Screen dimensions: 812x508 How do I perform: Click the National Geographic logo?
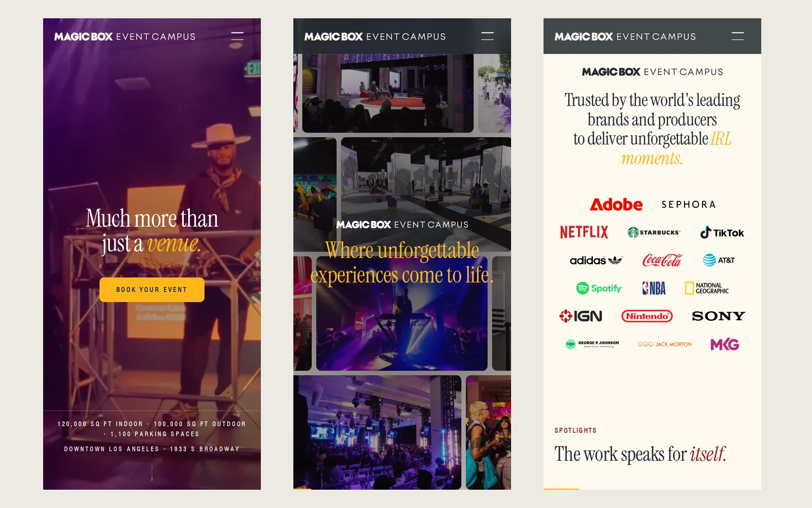(707, 288)
